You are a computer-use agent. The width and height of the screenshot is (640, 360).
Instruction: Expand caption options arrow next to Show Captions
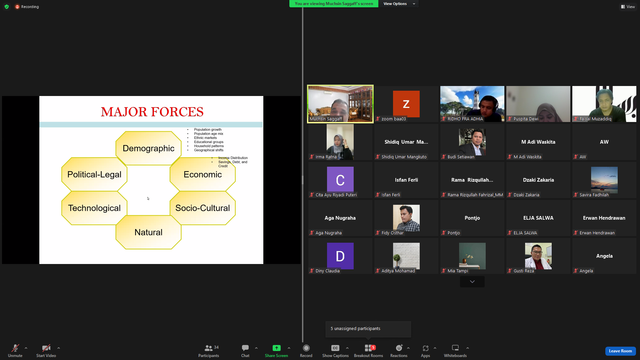coord(347,348)
